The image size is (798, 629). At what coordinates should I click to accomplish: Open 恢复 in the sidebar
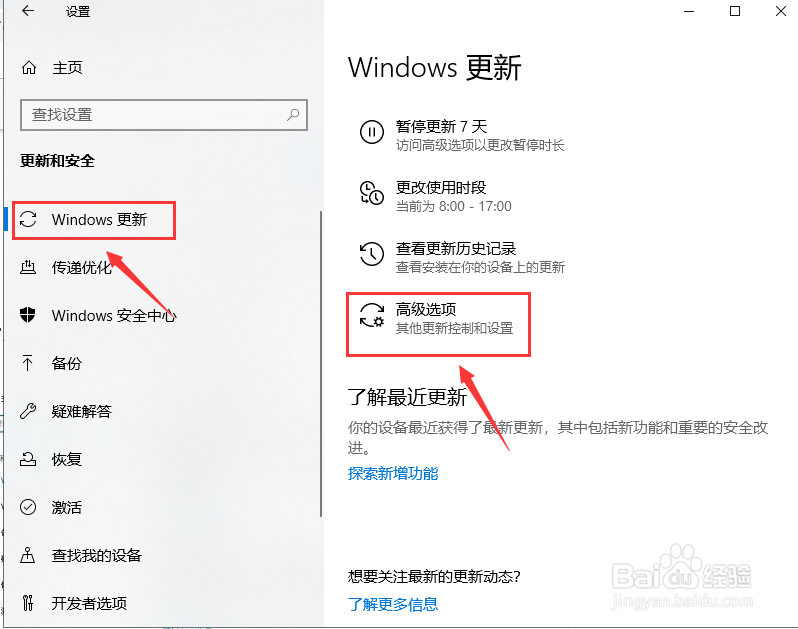click(x=66, y=459)
